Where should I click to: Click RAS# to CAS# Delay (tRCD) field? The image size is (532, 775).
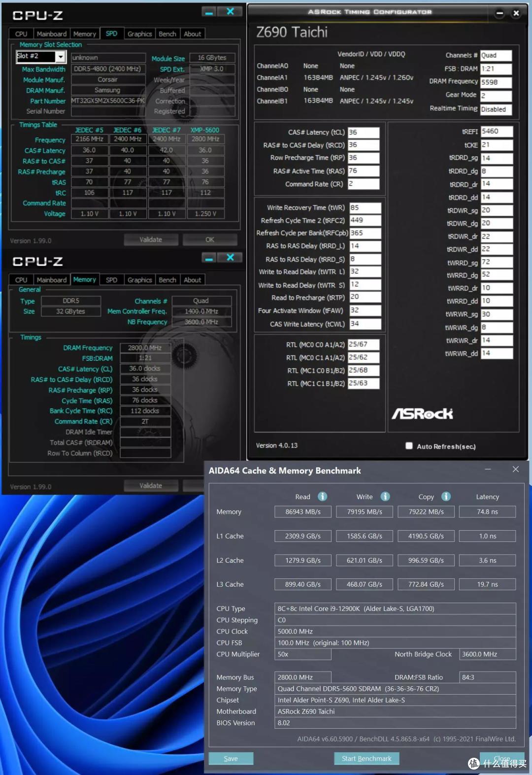(x=364, y=145)
